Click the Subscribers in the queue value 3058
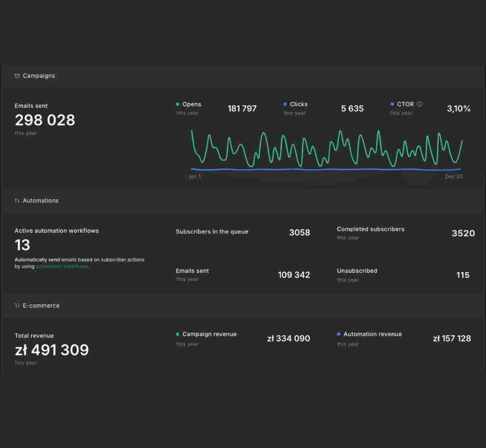Image resolution: width=486 pixels, height=448 pixels. [299, 233]
